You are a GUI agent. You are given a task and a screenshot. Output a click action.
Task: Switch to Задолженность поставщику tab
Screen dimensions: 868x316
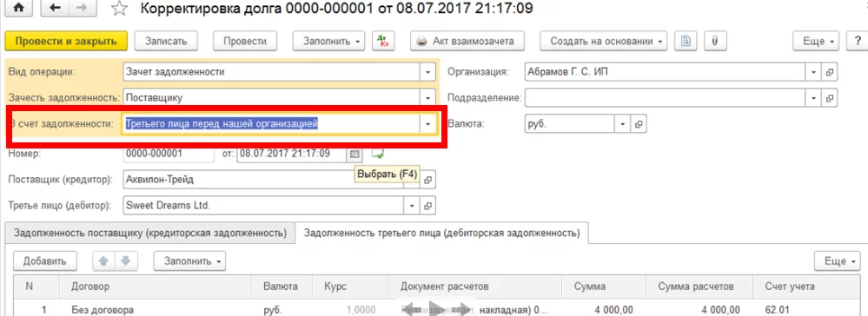150,233
